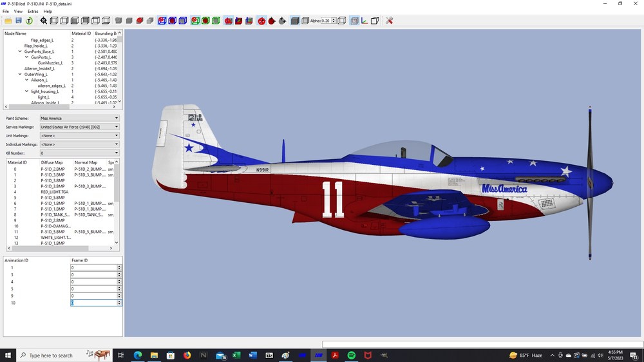644x362 pixels.
Task: Toggle the green-boxed dark red cube icon
Action: [205, 21]
